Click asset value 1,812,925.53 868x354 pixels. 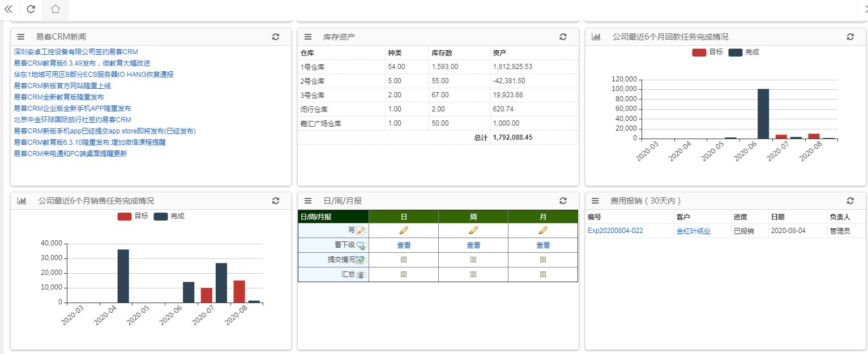(x=512, y=67)
